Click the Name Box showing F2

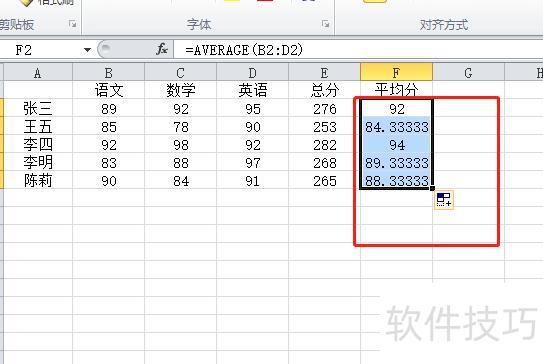click(41, 50)
